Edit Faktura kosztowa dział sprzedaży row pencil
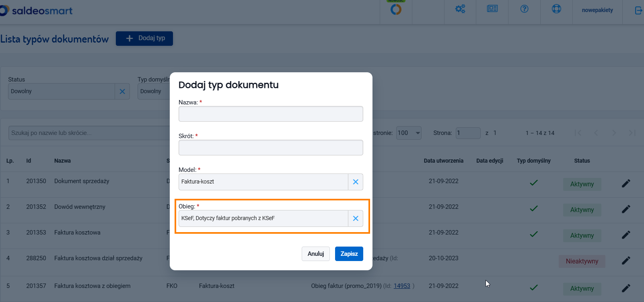This screenshot has height=302, width=644. point(626,261)
